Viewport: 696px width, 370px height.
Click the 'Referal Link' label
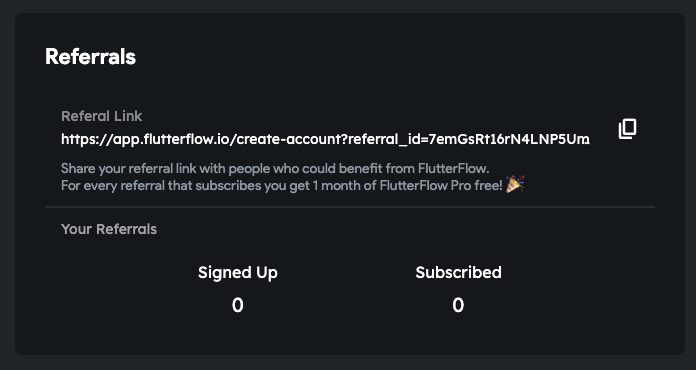click(102, 116)
